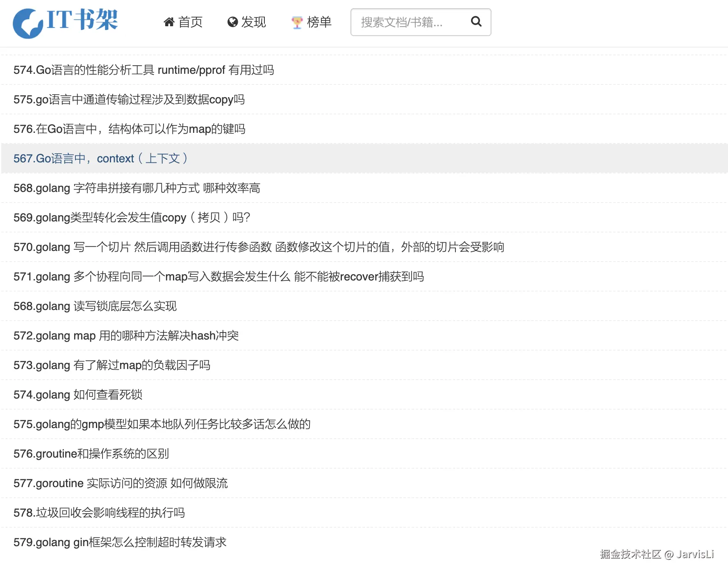
Task: Open 576 结构体可以作为map的键吗 entry
Action: coord(130,129)
